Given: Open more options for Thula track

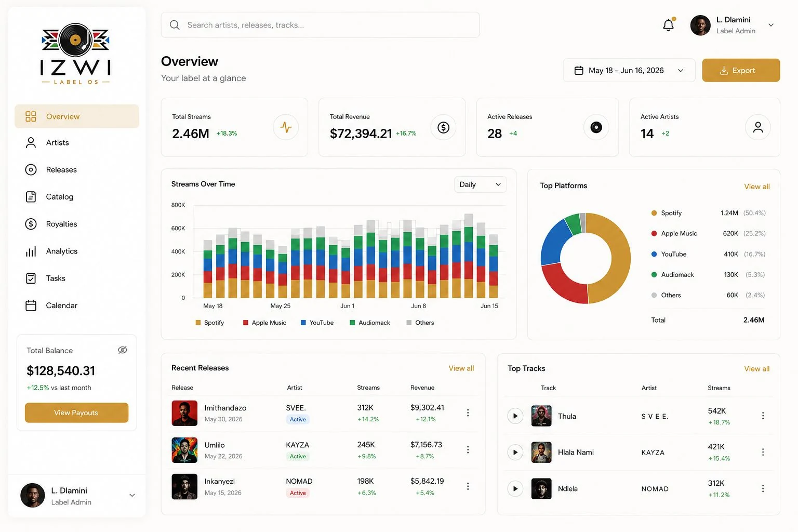Looking at the screenshot, I should tap(763, 416).
